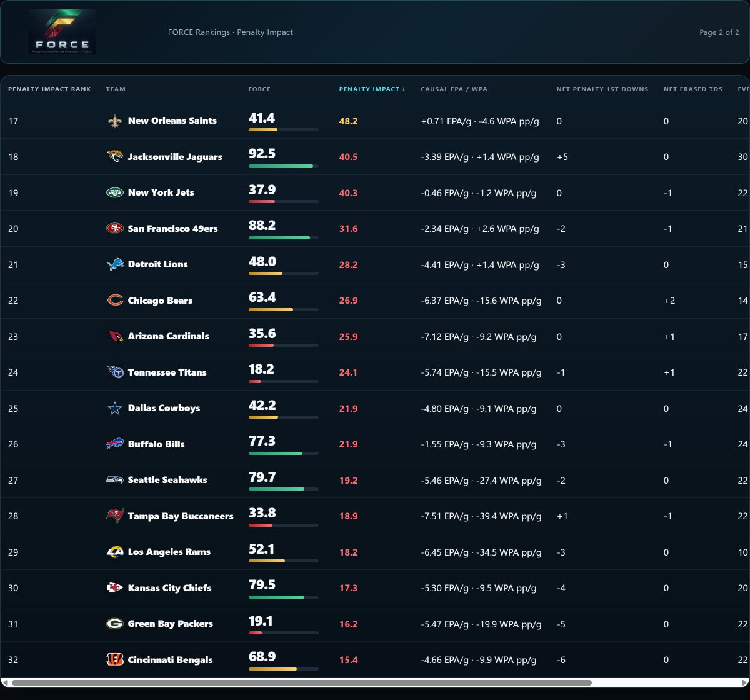Click rank number 32 in Bengals row
This screenshot has width=750, height=700.
(13, 660)
